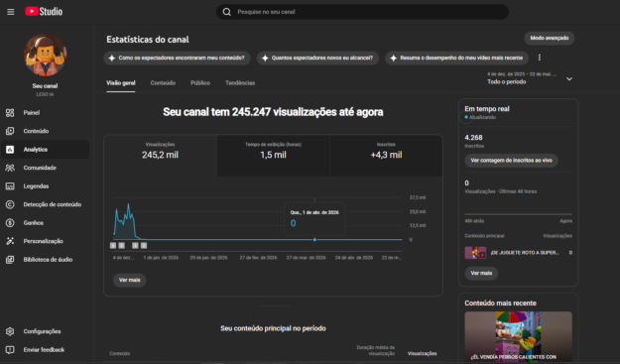Ask 'Como os espectadores encontraram meu conteúdo?'
620x364 pixels.
click(x=177, y=59)
